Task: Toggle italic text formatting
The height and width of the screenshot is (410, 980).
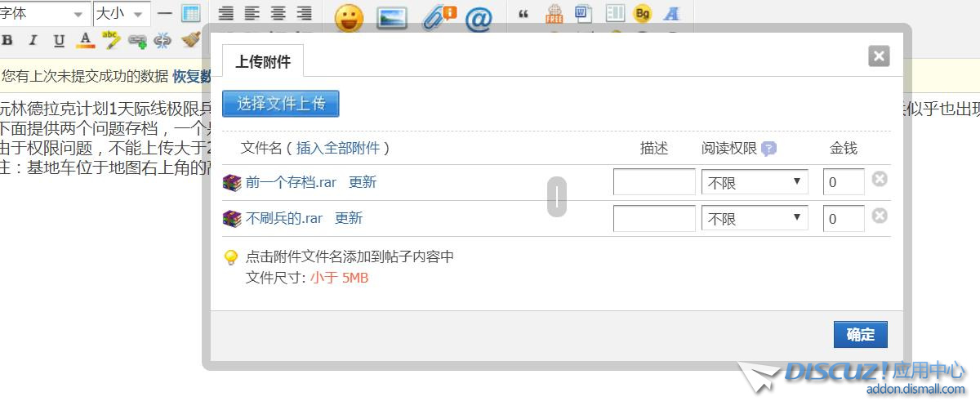Action: point(33,41)
